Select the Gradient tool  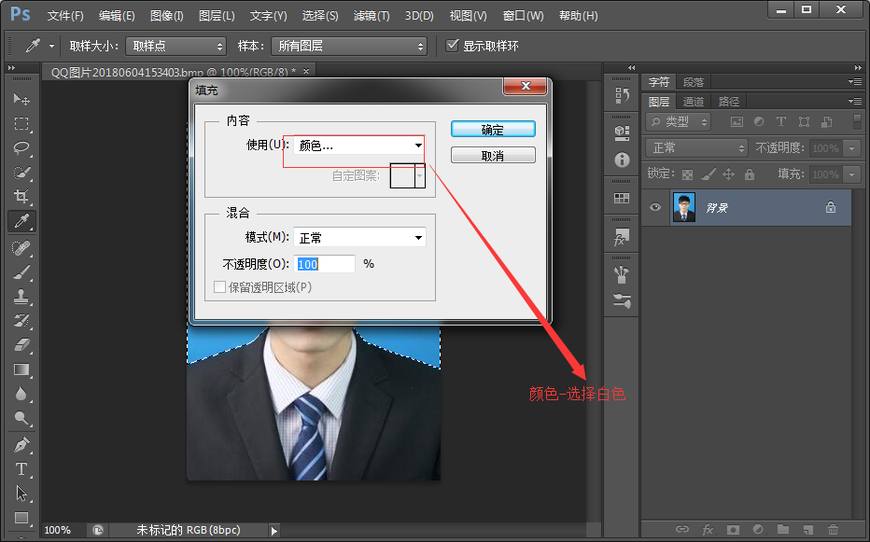pos(22,370)
